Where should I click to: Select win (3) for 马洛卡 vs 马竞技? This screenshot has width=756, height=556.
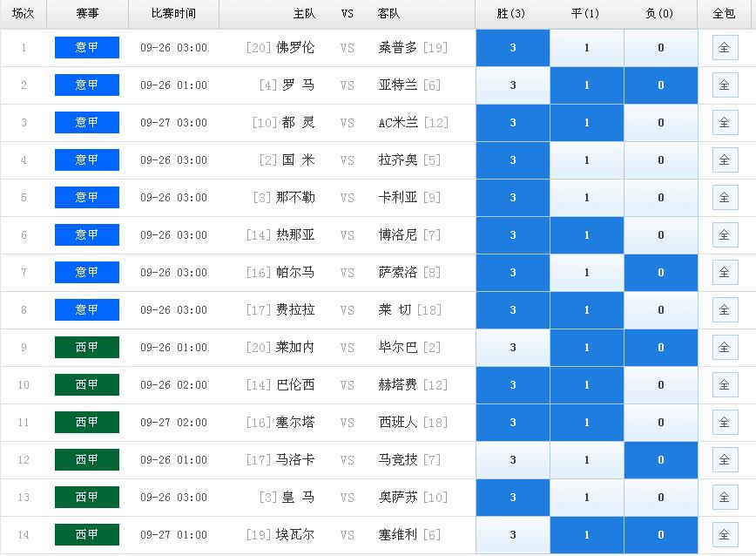[512, 460]
